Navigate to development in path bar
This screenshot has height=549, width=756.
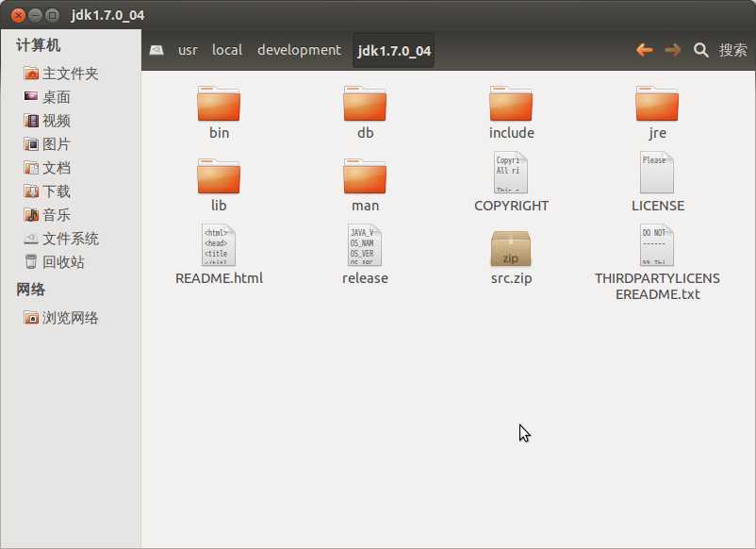299,50
